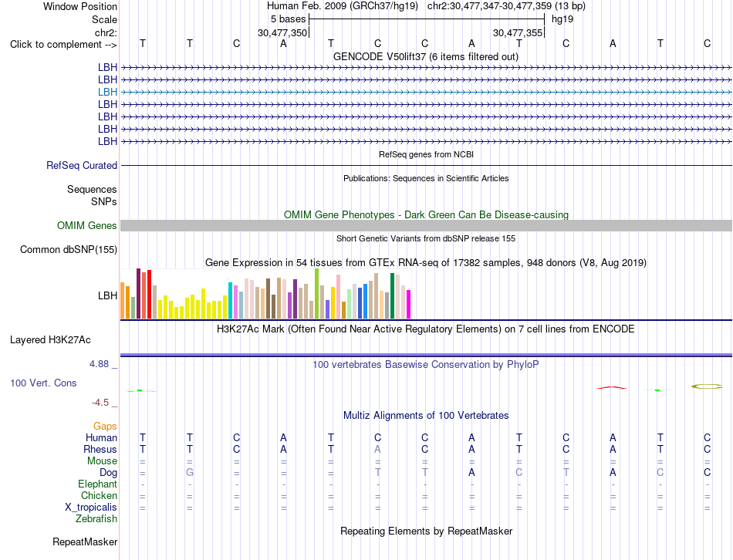Click the hg19 label beside the scale bar
Image resolution: width=733 pixels, height=560 pixels.
562,19
